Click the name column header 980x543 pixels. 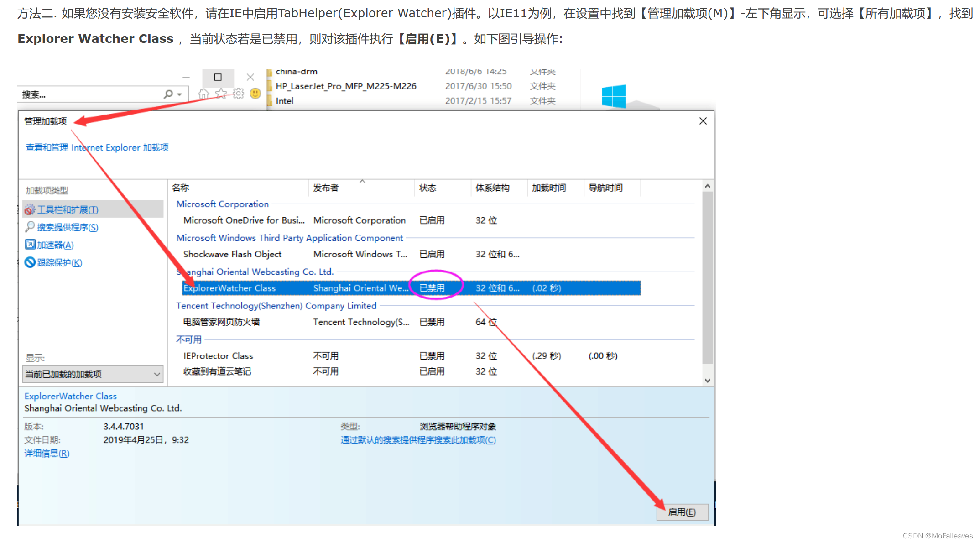click(x=181, y=188)
